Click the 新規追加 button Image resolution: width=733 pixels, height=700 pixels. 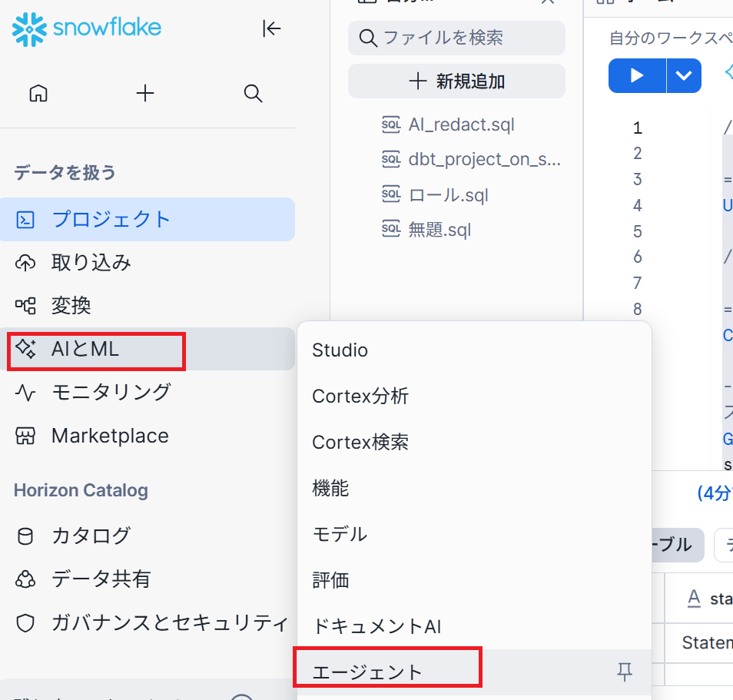pyautogui.click(x=456, y=81)
